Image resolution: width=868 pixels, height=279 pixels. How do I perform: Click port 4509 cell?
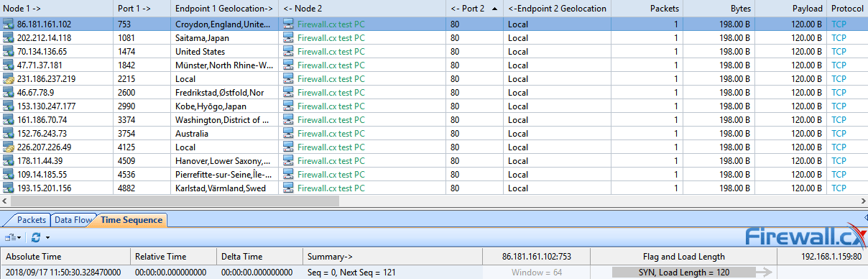click(142, 161)
